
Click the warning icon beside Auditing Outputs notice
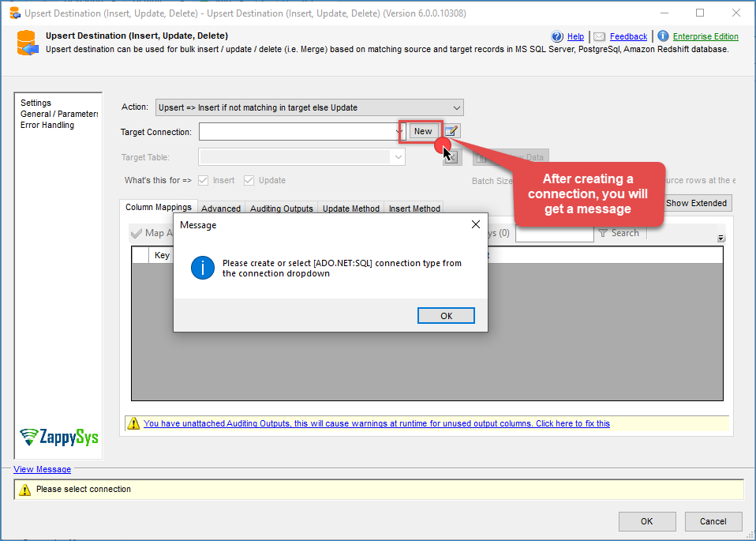134,424
